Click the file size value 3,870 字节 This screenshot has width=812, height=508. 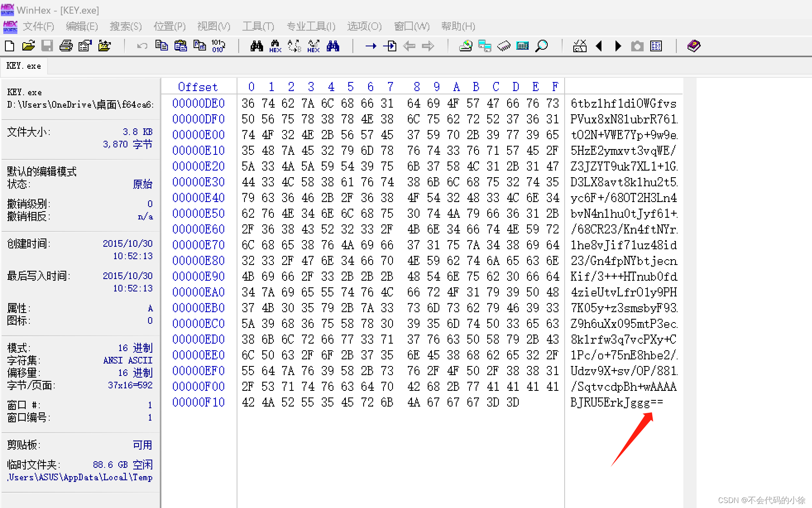click(127, 144)
